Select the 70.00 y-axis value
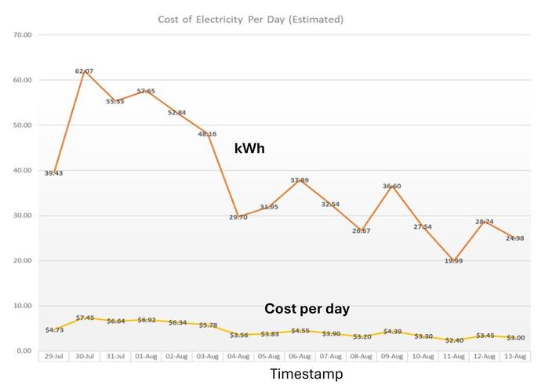The image size is (545, 392). coord(22,35)
